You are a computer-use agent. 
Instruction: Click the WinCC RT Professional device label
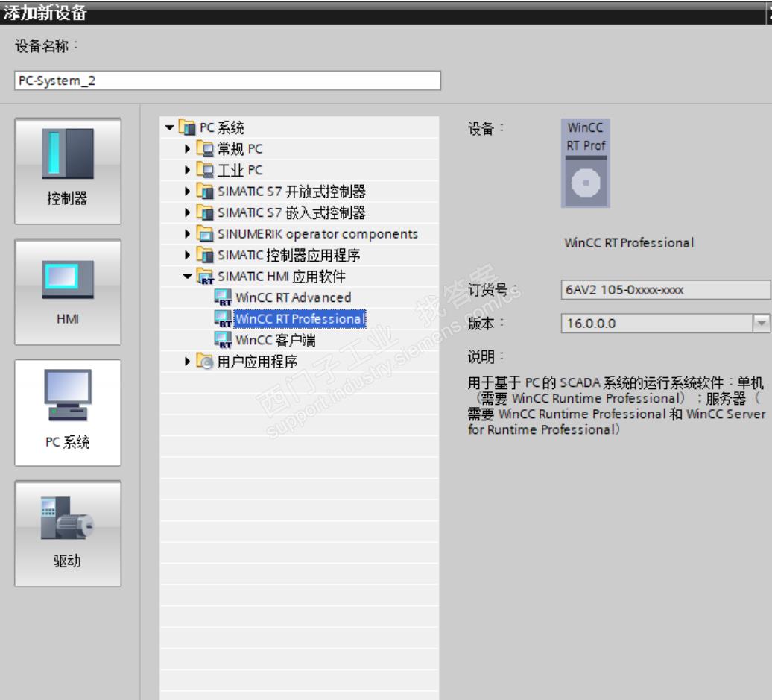629,242
